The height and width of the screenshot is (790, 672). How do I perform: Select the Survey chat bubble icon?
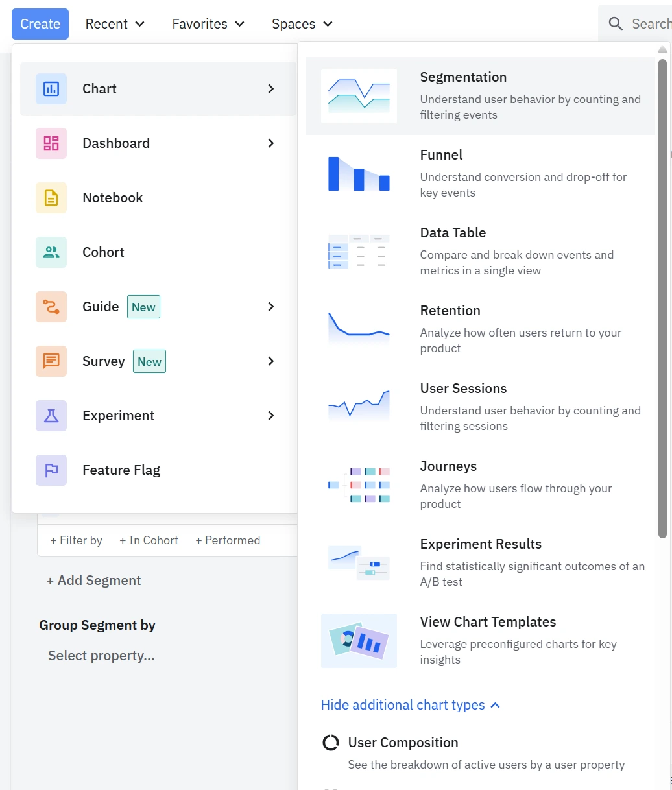click(x=51, y=361)
